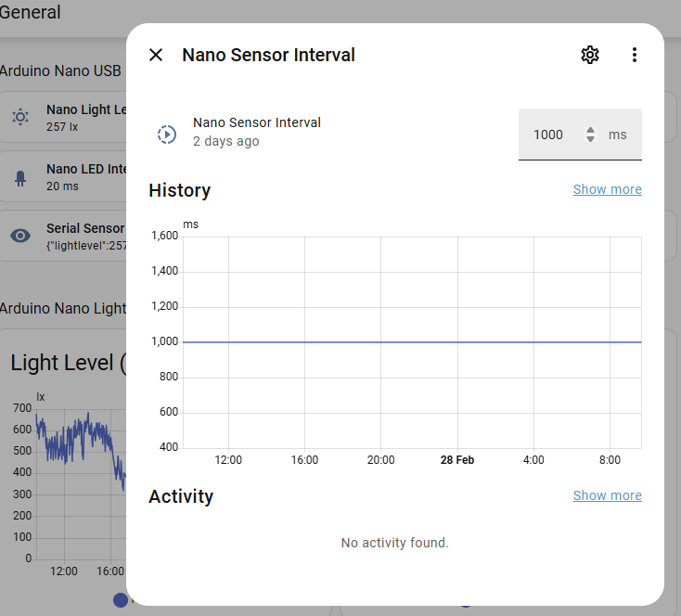Click the 1000 ms interval input field

580,135
